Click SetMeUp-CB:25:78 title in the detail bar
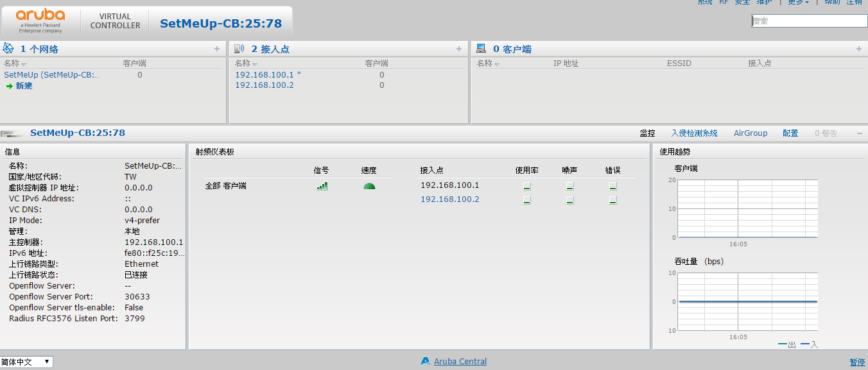This screenshot has width=868, height=370. click(78, 133)
